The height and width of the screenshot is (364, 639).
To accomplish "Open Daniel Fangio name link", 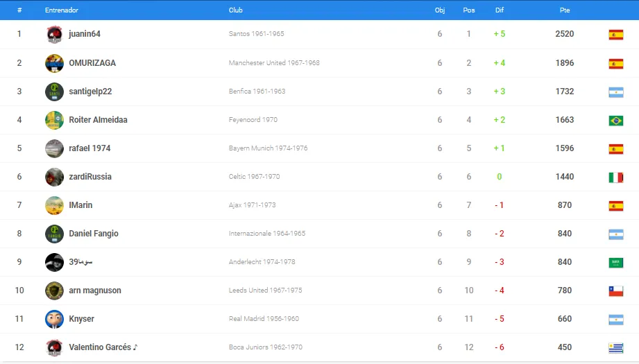I will click(94, 234).
